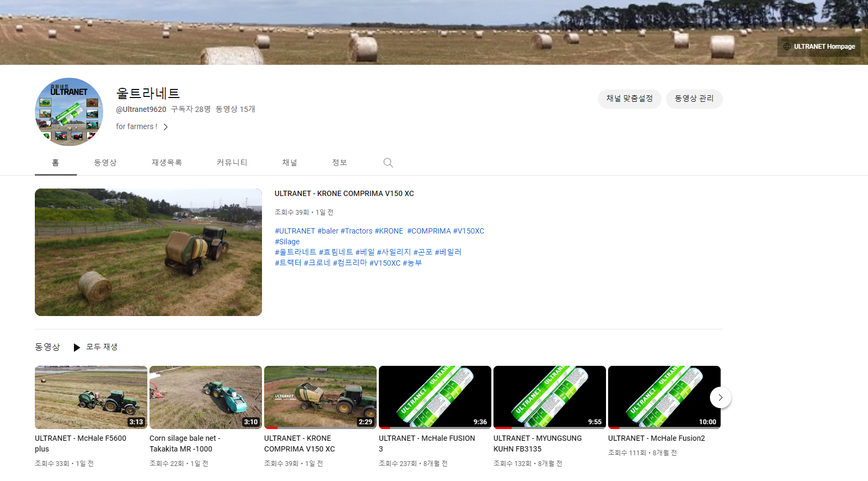This screenshot has height=481, width=868.
Task: Click the channel name 울트라네트
Action: point(148,93)
